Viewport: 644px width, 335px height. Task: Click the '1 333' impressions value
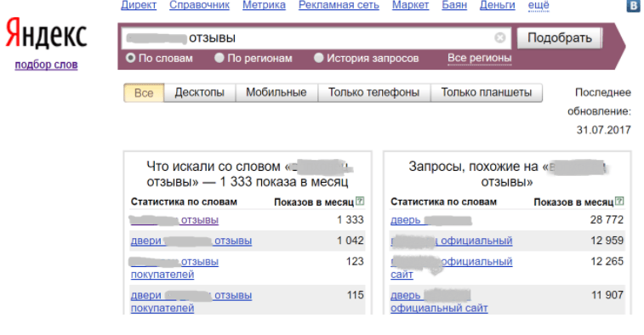(x=350, y=220)
